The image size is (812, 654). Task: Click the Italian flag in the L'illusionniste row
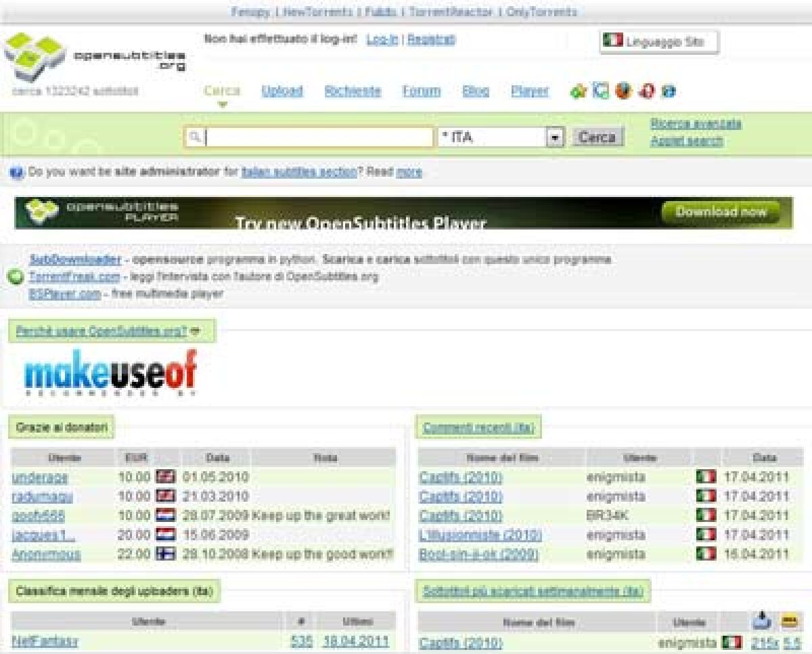[x=706, y=535]
